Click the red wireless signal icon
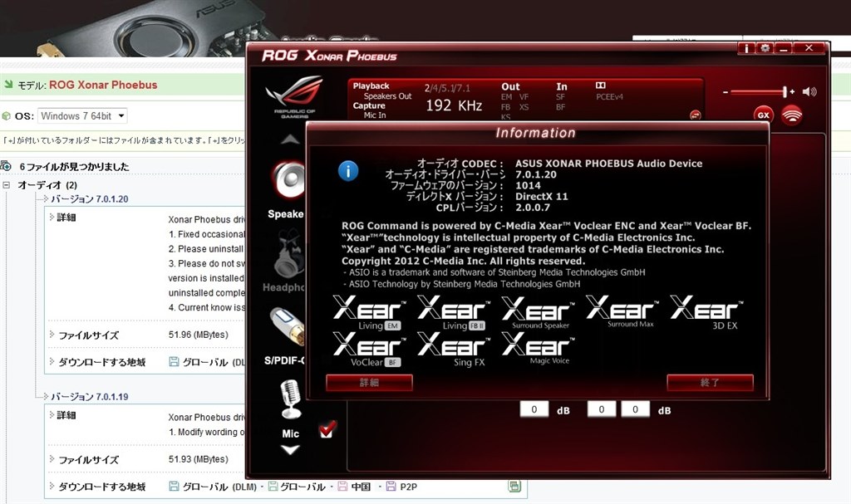Viewport: 851px width, 504px height. [x=792, y=115]
